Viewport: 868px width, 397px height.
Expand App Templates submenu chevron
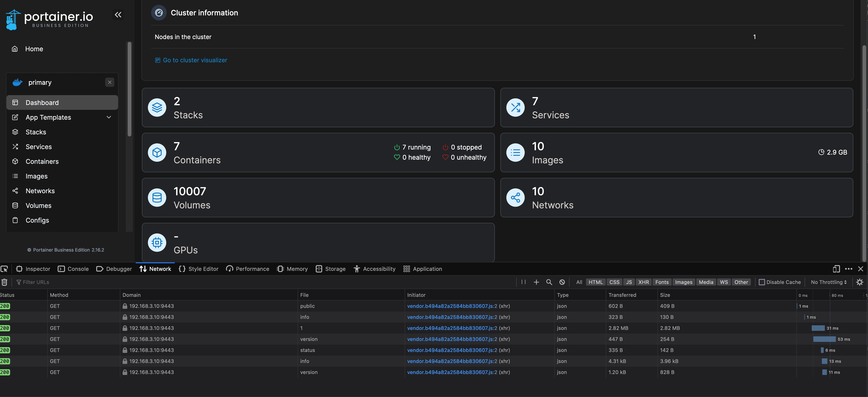pos(109,117)
